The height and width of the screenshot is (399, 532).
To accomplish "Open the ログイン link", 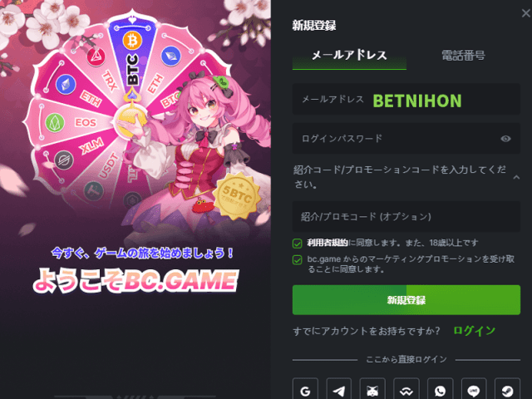I will point(475,331).
